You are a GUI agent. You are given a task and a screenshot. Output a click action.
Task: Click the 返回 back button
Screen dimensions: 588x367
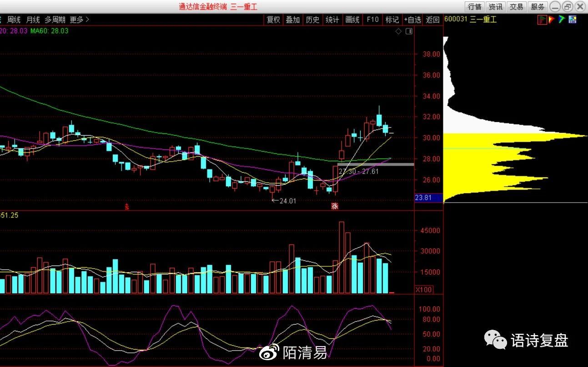click(x=432, y=20)
